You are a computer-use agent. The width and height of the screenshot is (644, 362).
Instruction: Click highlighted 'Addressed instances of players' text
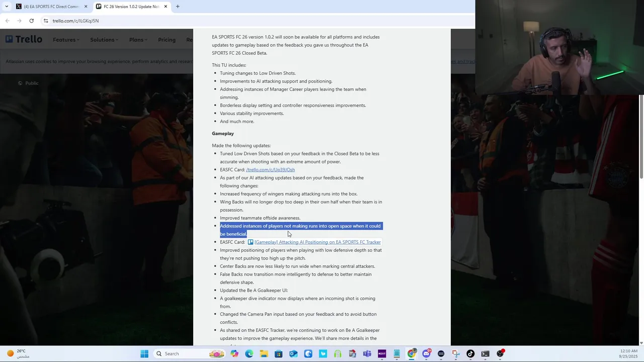coord(300,230)
